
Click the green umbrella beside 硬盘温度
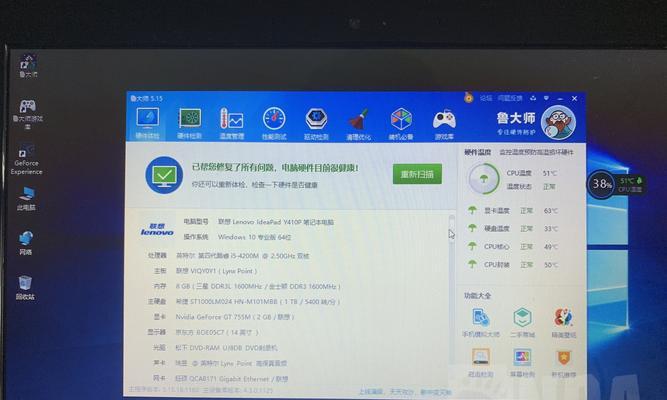coord(472,228)
